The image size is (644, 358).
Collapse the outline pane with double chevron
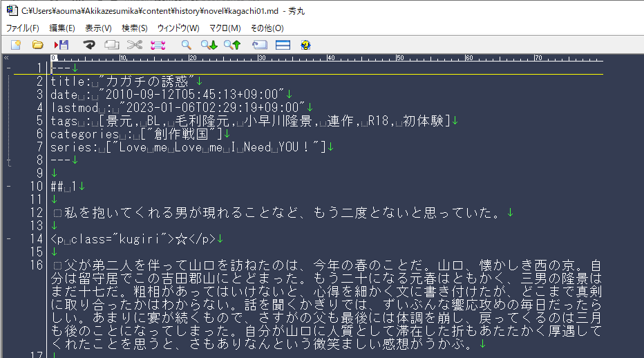pos(6,58)
